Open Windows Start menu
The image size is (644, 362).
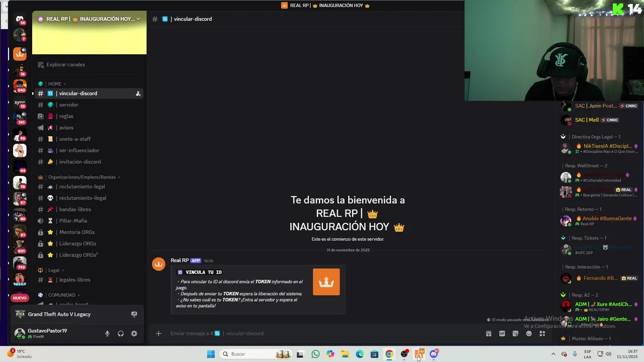pyautogui.click(x=211, y=354)
